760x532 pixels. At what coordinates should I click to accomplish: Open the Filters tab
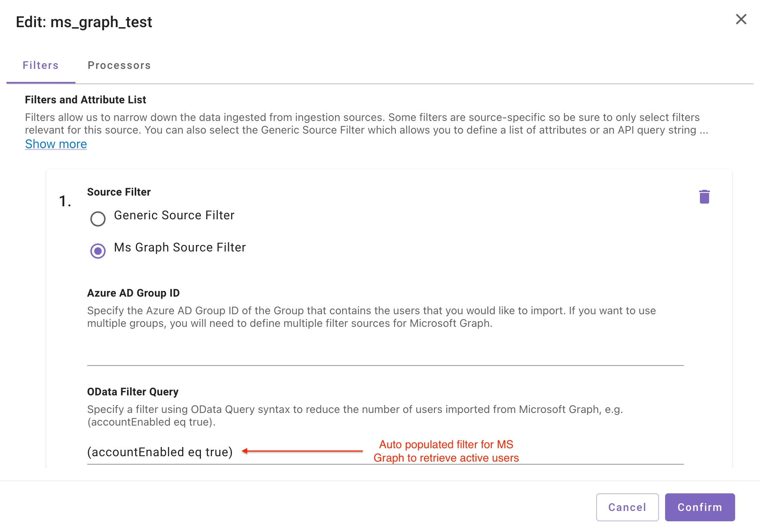(x=41, y=65)
